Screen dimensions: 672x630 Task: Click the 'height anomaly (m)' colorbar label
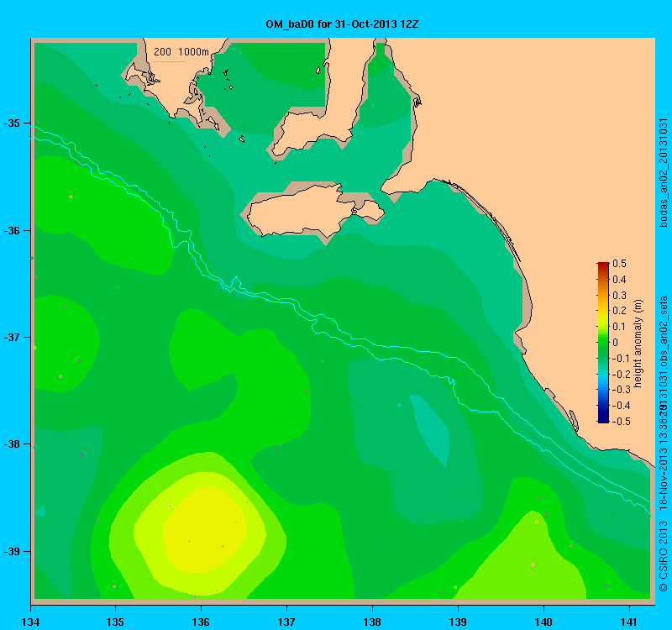[x=638, y=344]
